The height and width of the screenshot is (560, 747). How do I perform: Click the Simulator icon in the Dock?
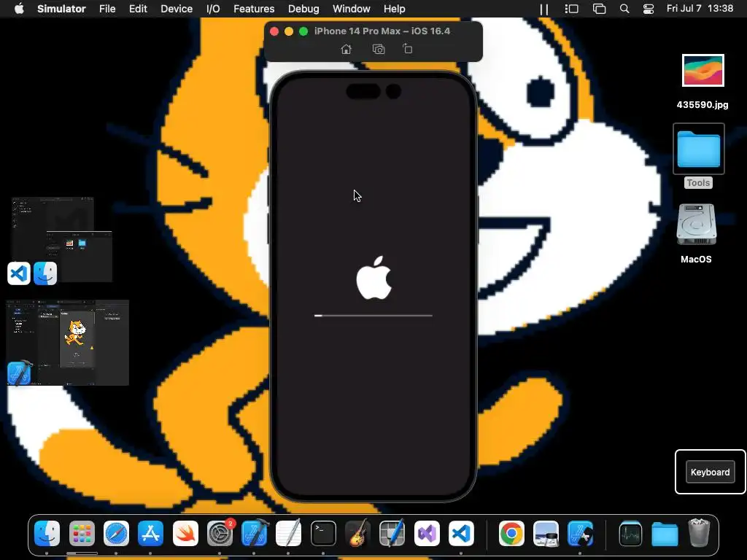click(580, 533)
